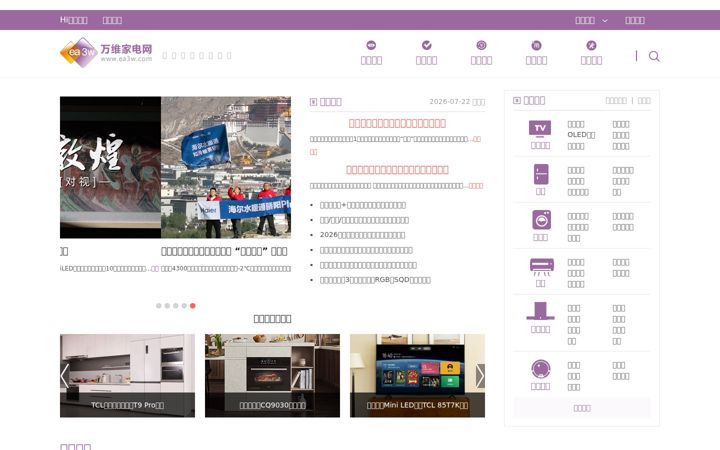Open the first red news headline
The image size is (720, 450).
pos(397,123)
